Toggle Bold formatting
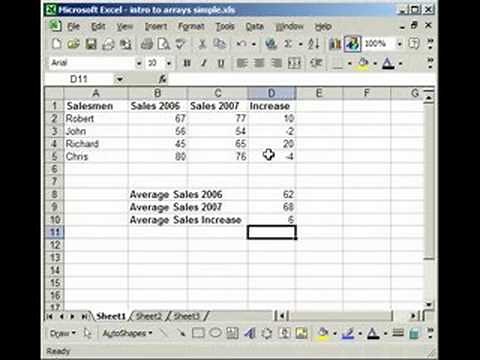This screenshot has height=360, width=480. tap(187, 63)
